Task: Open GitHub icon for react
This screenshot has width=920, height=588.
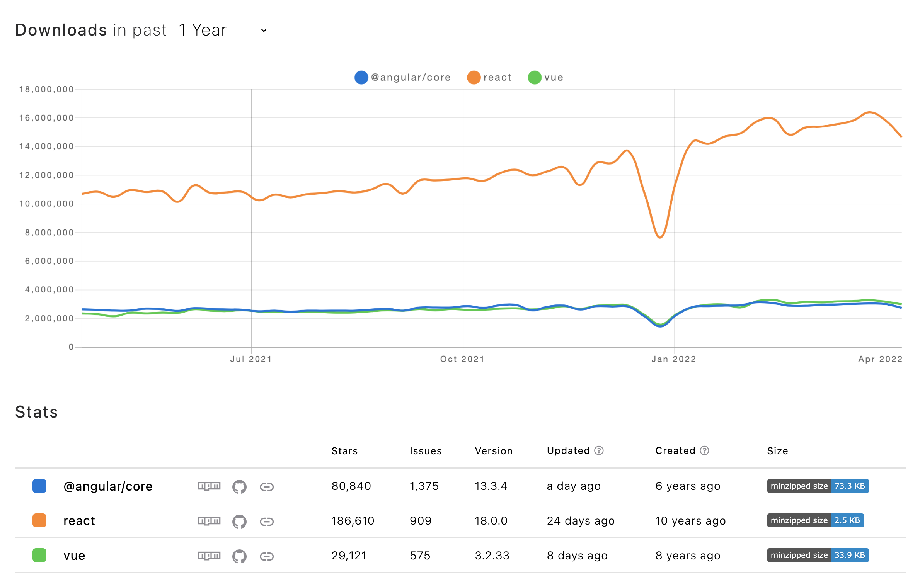Action: [239, 521]
